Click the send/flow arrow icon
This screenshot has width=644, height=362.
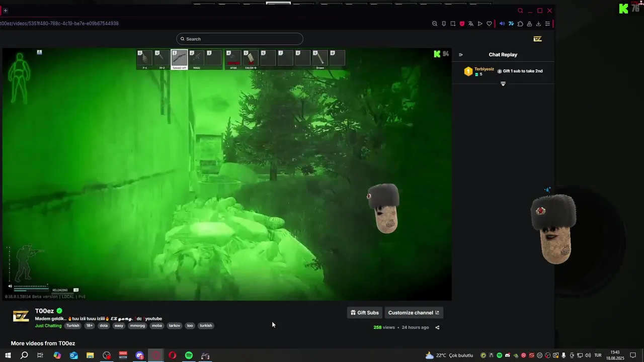coord(480,24)
